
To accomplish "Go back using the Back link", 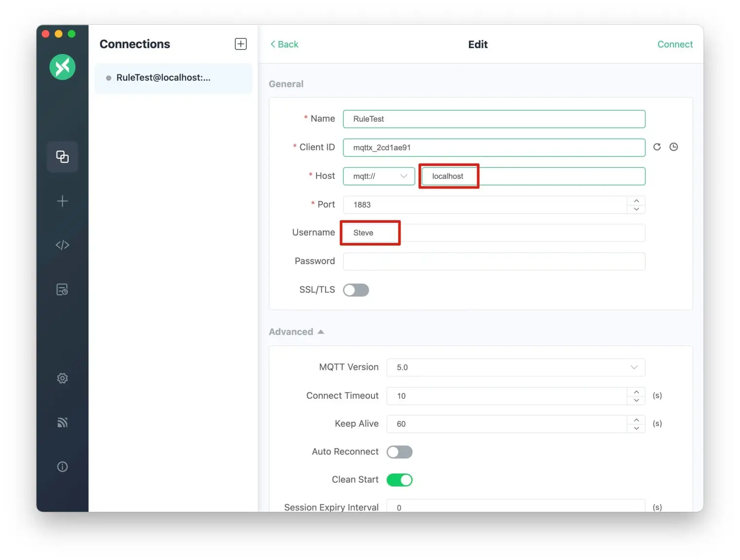I will pos(284,44).
